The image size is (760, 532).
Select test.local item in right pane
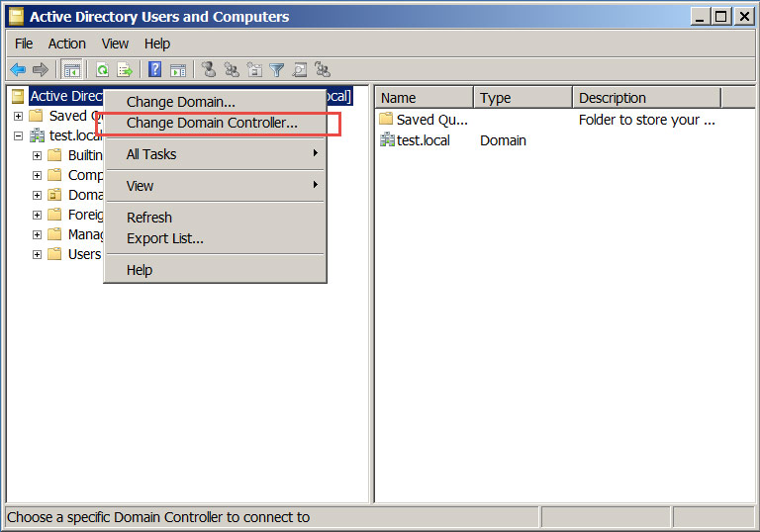point(423,140)
